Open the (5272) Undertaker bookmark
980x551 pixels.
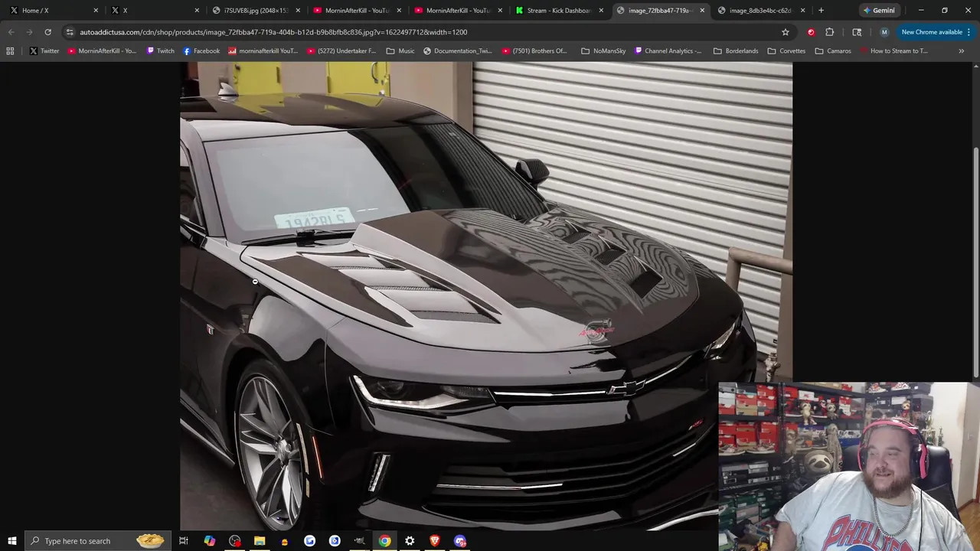(341, 51)
